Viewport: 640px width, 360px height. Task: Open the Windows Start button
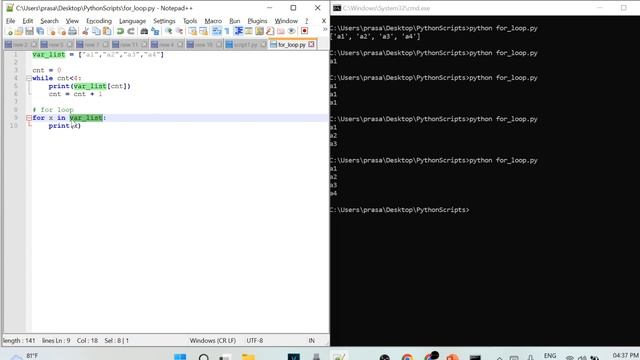click(x=180, y=357)
